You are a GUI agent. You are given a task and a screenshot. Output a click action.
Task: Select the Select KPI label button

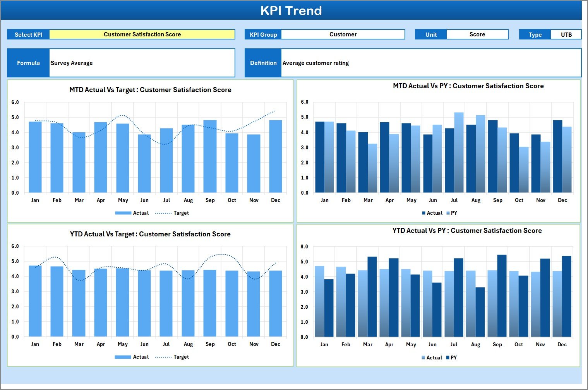tap(28, 34)
